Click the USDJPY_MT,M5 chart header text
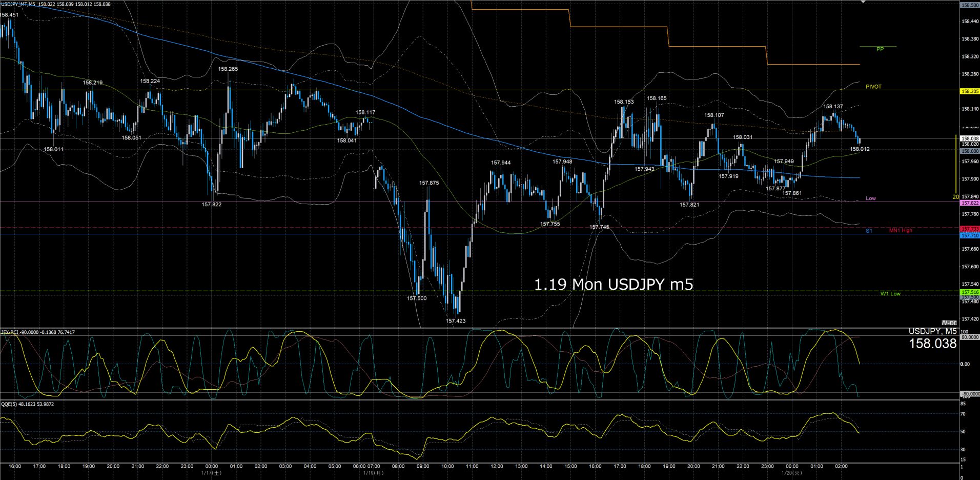This screenshot has width=980, height=480. [x=18, y=4]
